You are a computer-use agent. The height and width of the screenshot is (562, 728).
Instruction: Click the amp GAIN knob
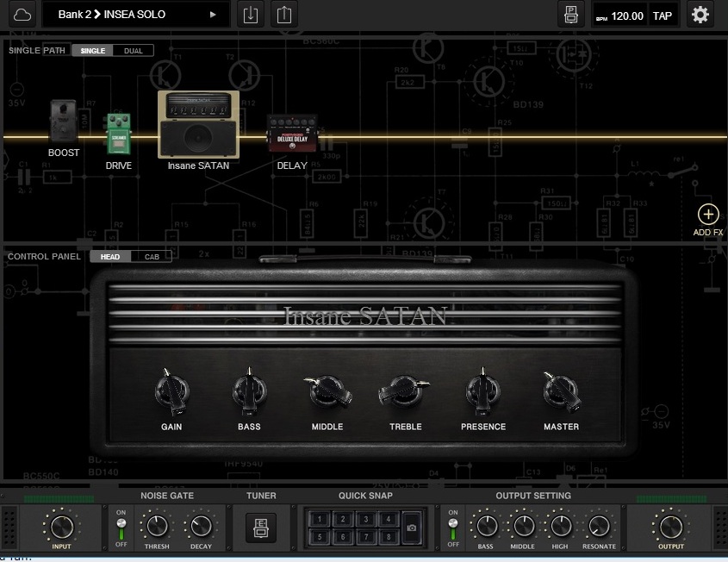pos(171,391)
